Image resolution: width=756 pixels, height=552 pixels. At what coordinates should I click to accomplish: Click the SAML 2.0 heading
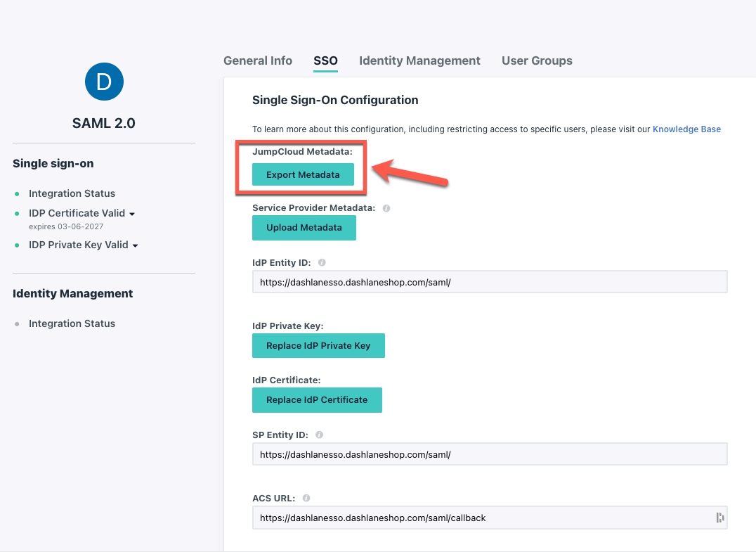[x=104, y=123]
